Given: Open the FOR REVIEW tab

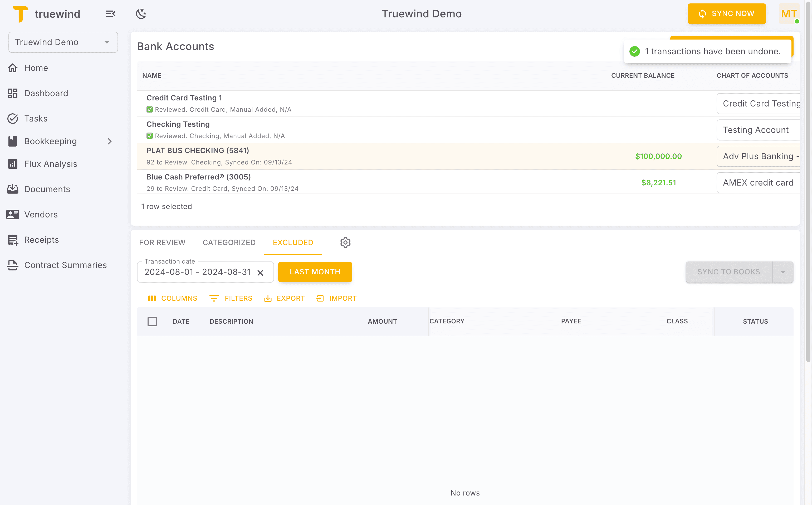Looking at the screenshot, I should click(x=162, y=242).
